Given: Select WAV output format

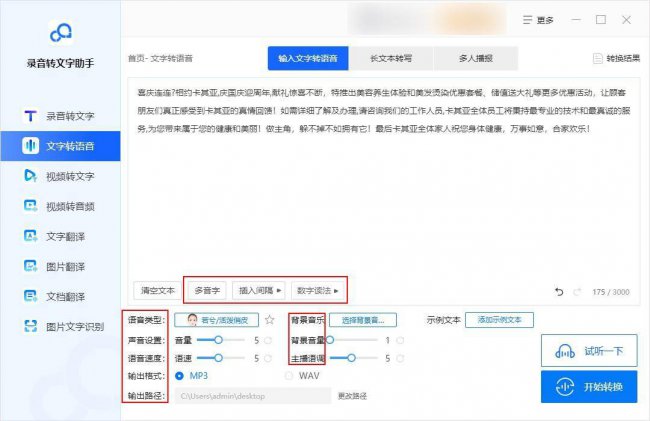Looking at the screenshot, I should coord(302,376).
